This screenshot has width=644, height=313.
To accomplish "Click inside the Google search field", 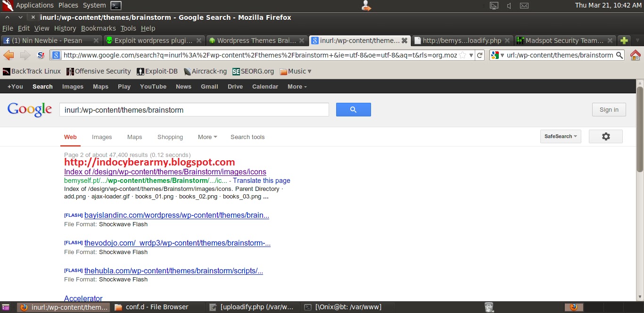I will pyautogui.click(x=193, y=109).
